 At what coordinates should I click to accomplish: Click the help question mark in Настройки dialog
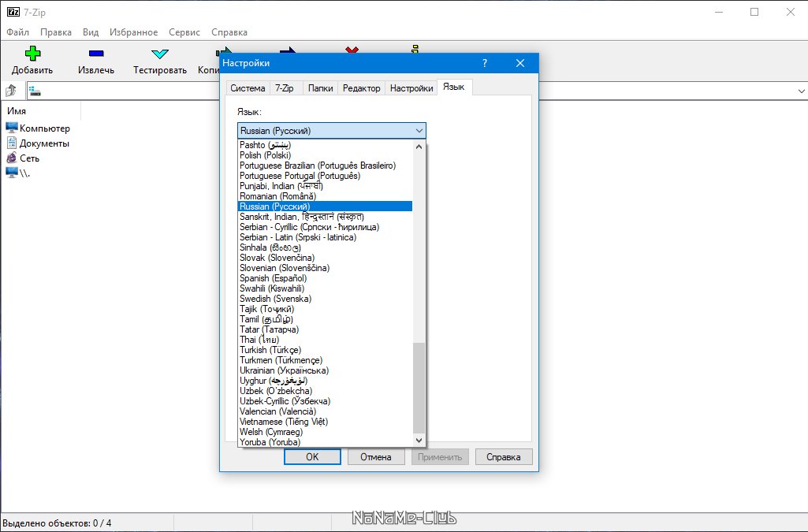[x=484, y=63]
